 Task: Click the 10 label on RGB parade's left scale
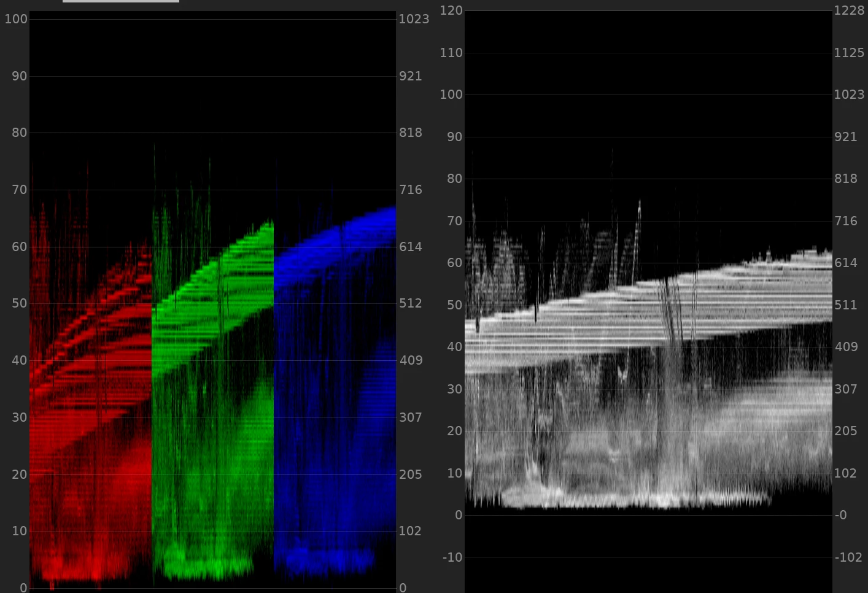(20, 531)
